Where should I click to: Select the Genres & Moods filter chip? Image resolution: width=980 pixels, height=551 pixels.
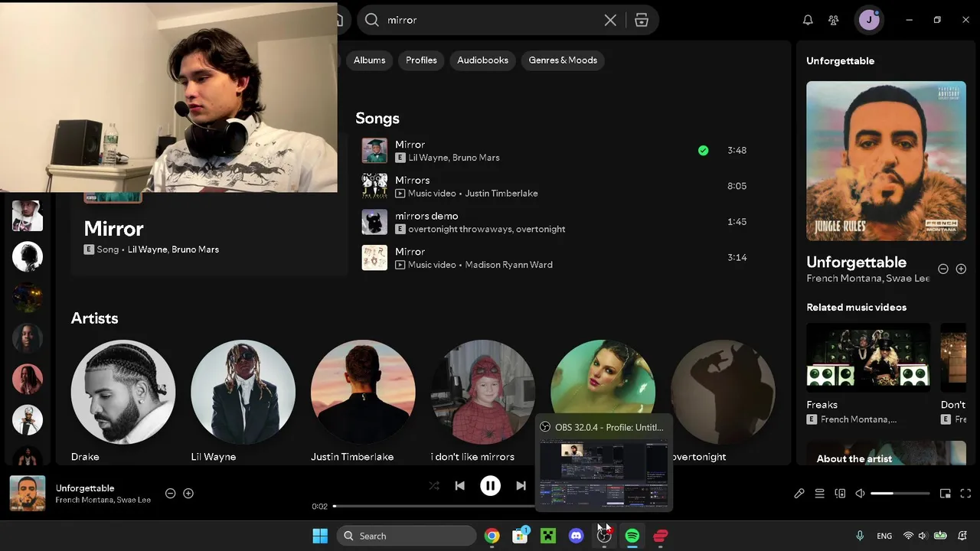563,60
